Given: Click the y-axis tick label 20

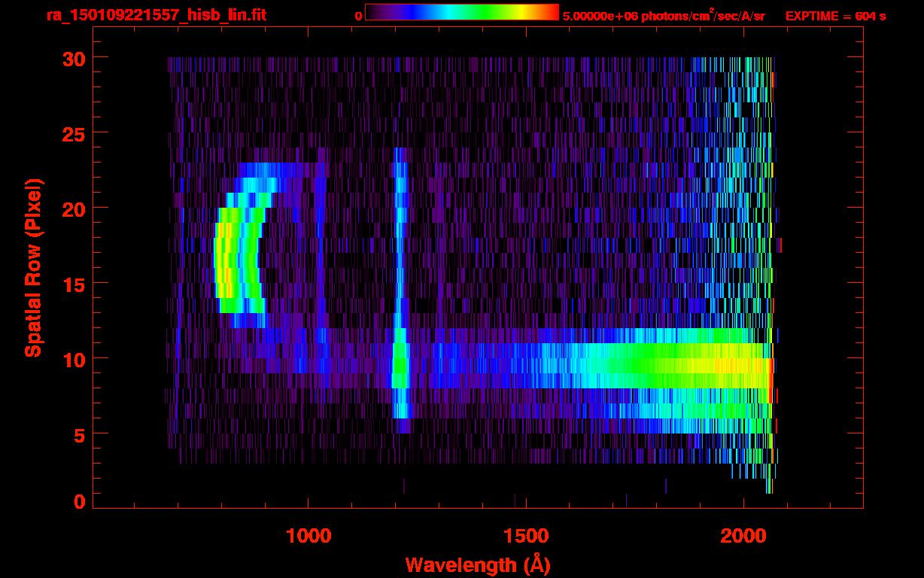Looking at the screenshot, I should coord(72,208).
